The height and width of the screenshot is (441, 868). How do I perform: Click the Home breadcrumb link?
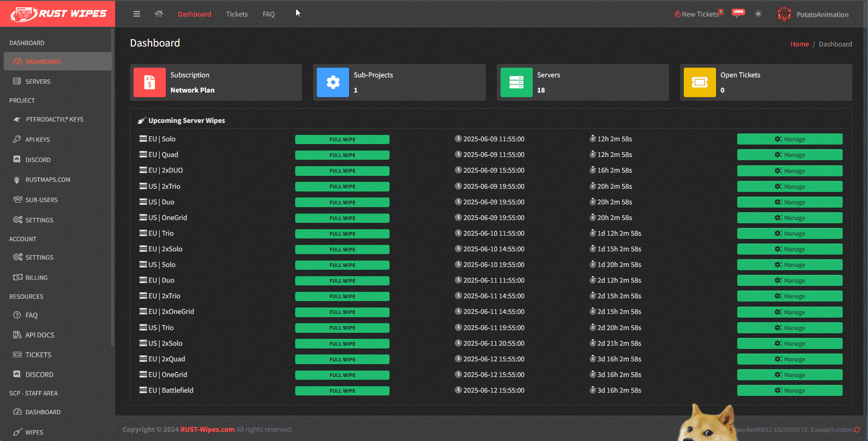(799, 44)
